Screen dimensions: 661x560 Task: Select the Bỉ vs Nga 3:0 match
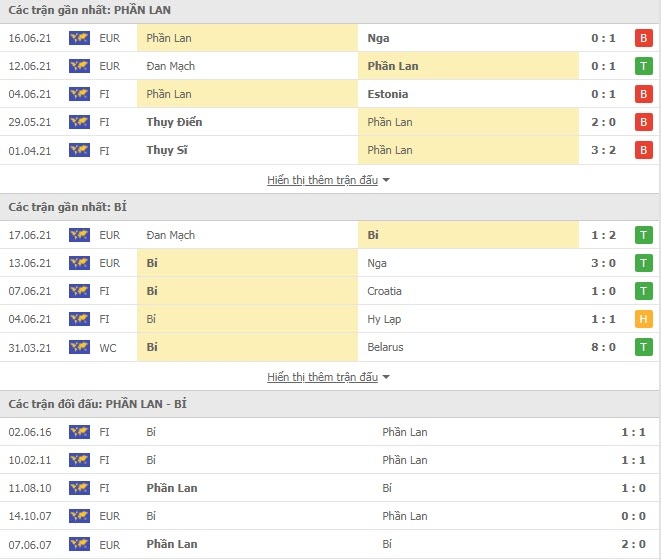[x=330, y=263]
